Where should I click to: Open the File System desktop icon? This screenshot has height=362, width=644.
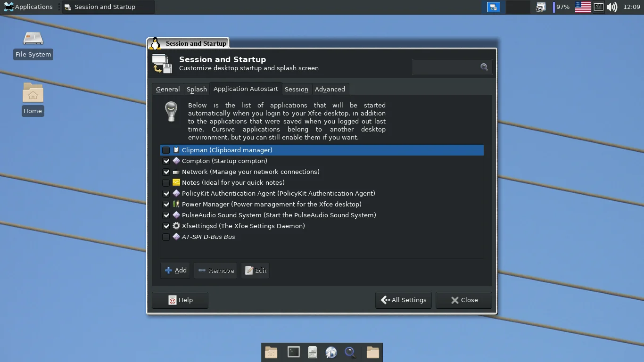(x=33, y=45)
